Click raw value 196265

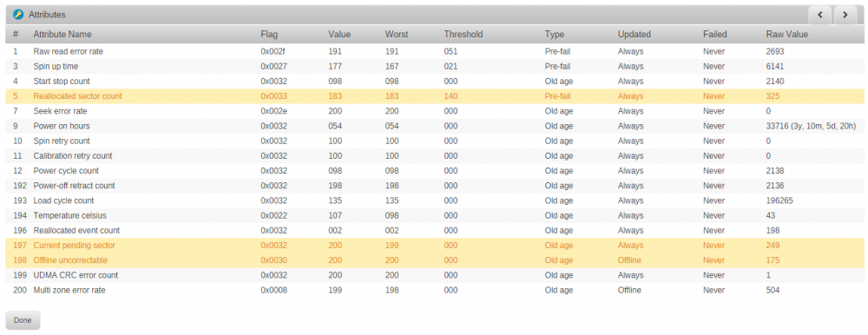[x=779, y=200]
